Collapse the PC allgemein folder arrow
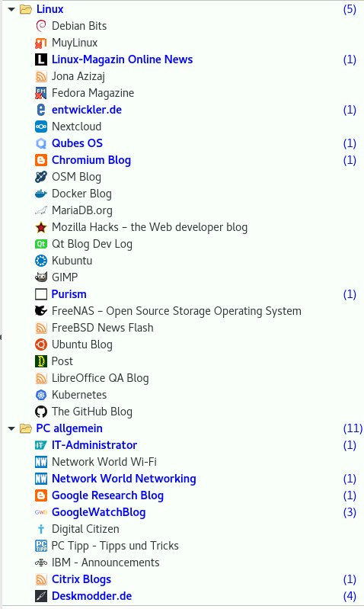Screen dimensions: 364x609 (x=11, y=428)
